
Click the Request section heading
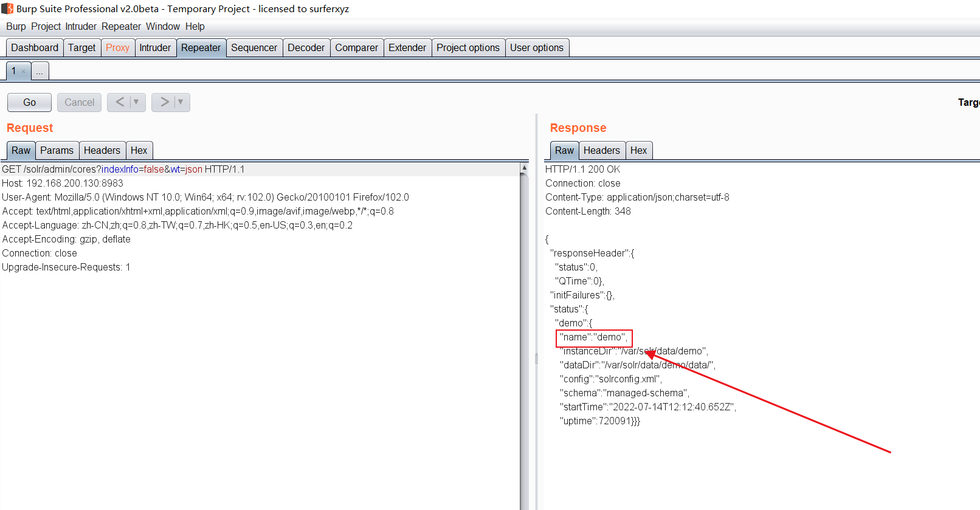pos(30,128)
